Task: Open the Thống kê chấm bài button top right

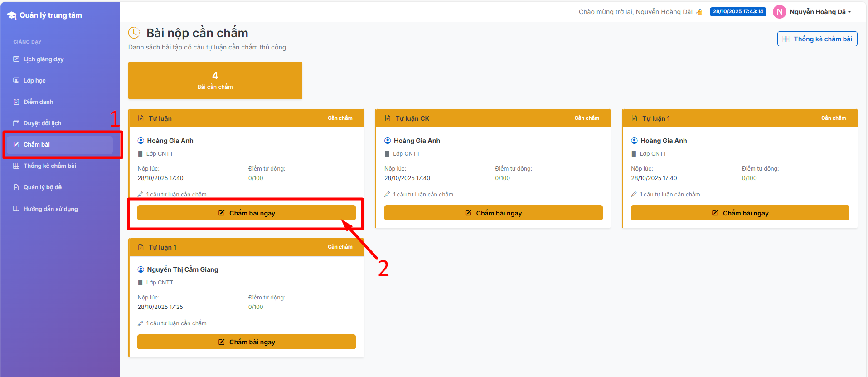Action: (x=817, y=39)
